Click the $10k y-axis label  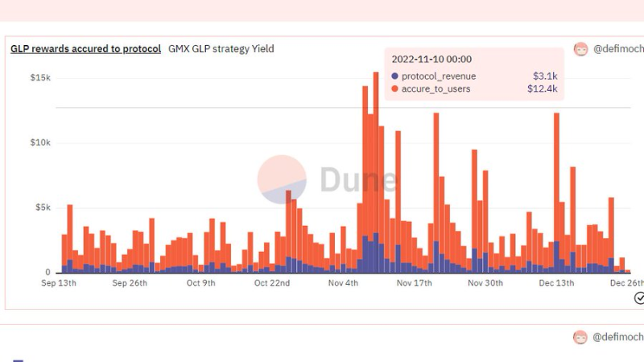point(40,142)
